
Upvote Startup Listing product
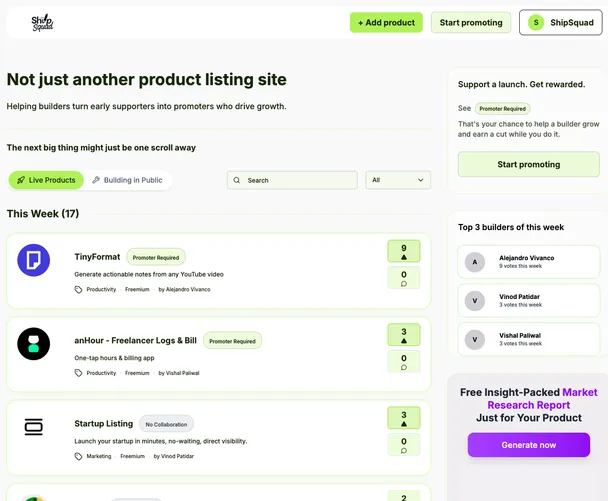click(404, 418)
